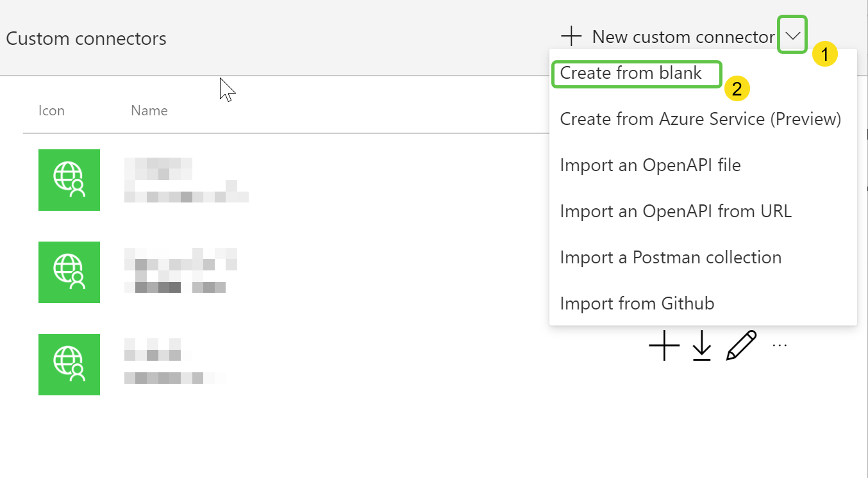Viewport: 868px width, 478px height.
Task: Select Import a Postman collection
Action: click(x=671, y=258)
